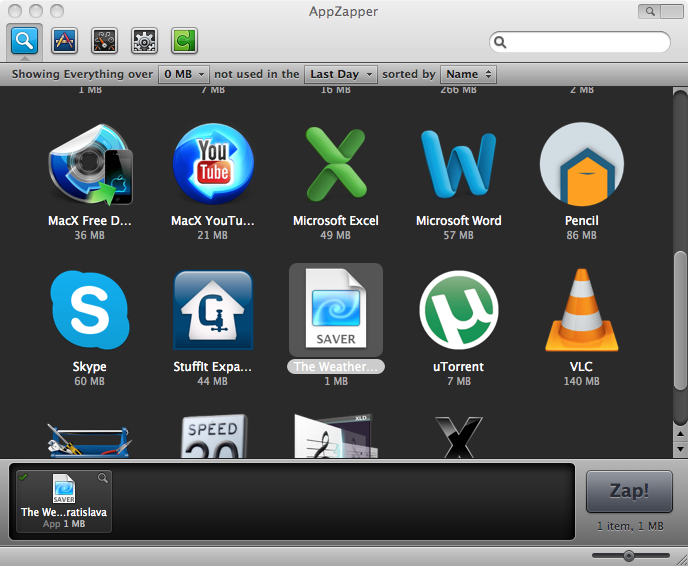Click the Pencil label text
Image resolution: width=688 pixels, height=566 pixels.
pyautogui.click(x=581, y=220)
